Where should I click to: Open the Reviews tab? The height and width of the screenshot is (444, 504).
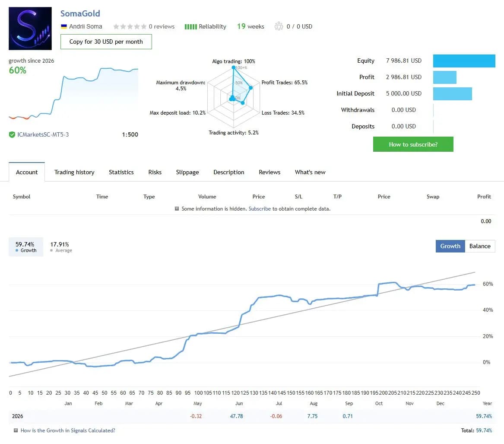click(269, 172)
